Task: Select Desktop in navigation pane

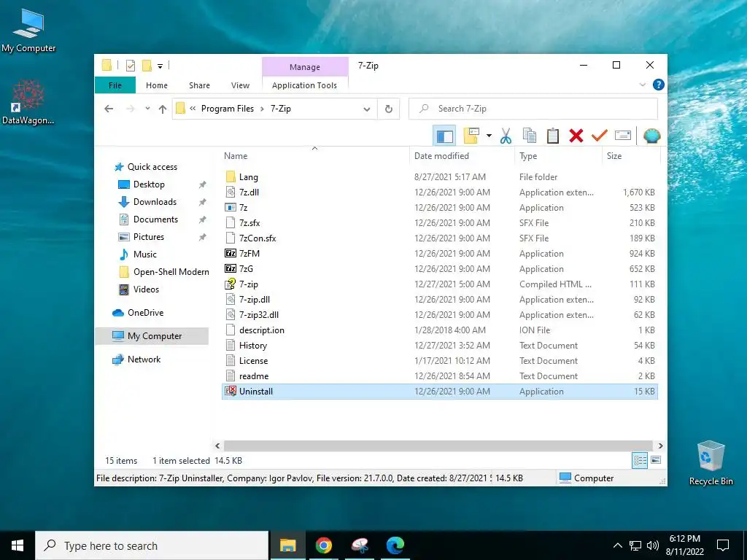Action: pyautogui.click(x=149, y=184)
